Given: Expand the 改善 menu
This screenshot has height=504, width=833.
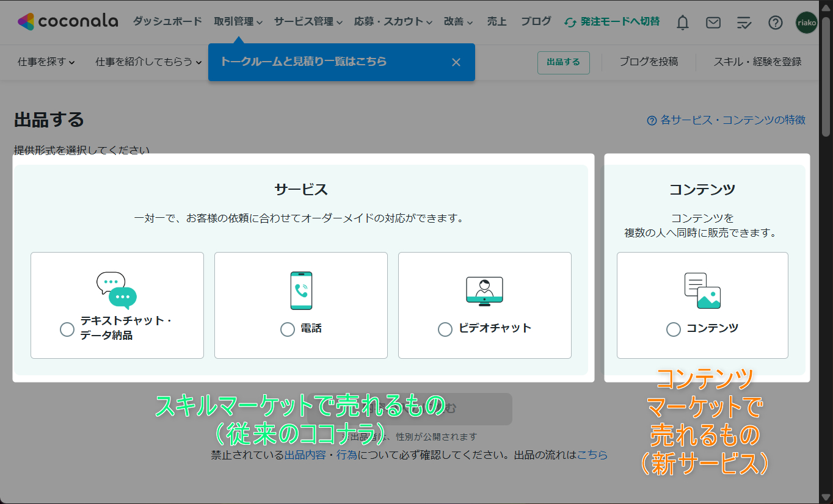Looking at the screenshot, I should 459,21.
